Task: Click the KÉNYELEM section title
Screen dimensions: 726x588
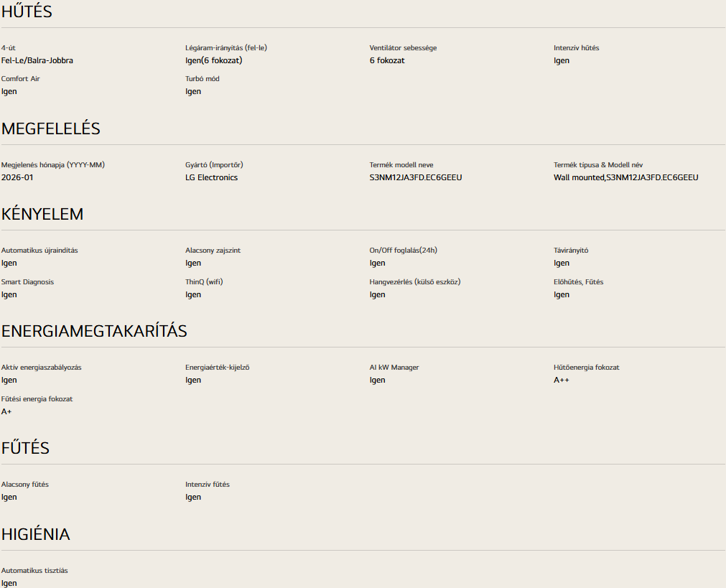Action: pos(42,215)
